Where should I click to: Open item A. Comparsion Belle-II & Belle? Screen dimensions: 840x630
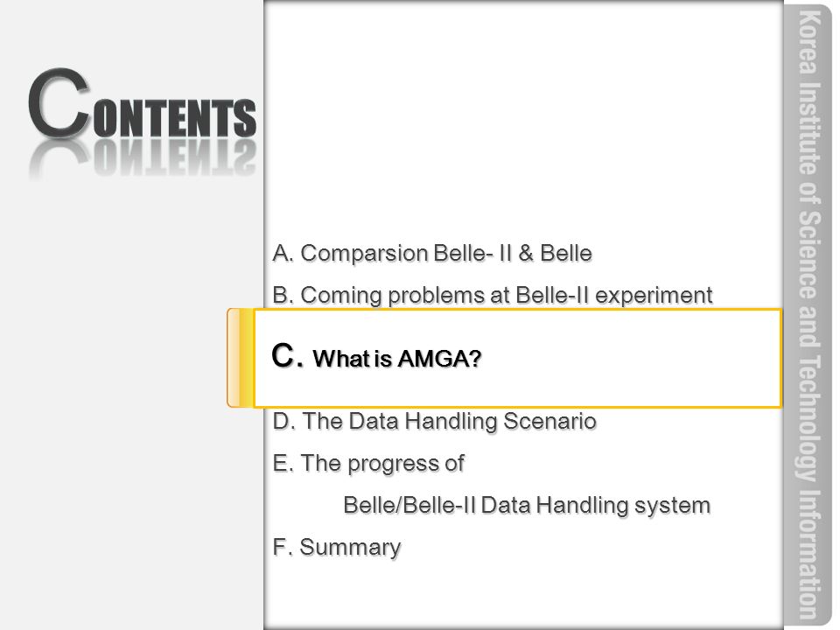[x=432, y=253]
